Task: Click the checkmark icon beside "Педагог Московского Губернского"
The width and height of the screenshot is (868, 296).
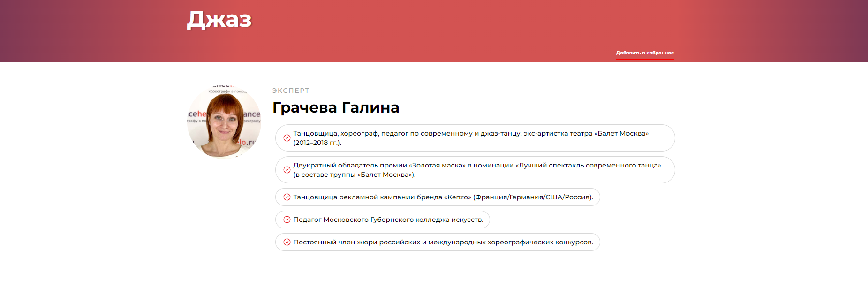Action: [x=287, y=220]
